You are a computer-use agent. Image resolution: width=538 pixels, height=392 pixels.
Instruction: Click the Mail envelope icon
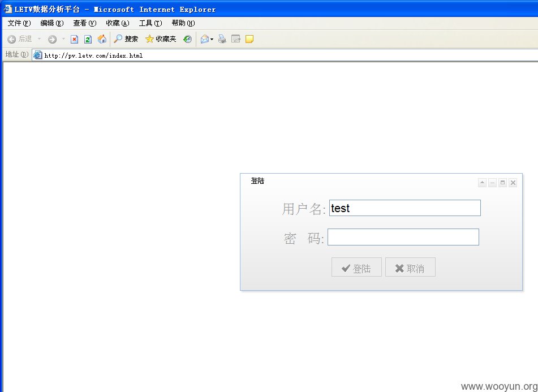click(x=205, y=39)
